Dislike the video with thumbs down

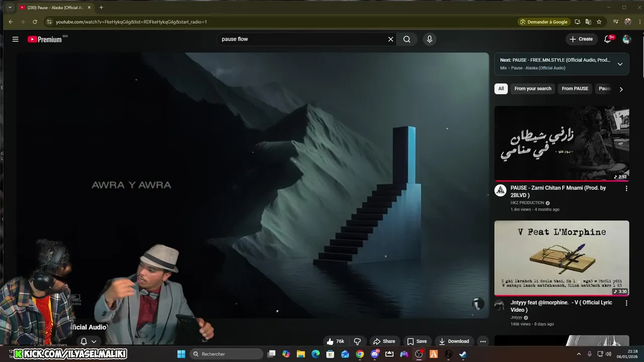tap(357, 341)
